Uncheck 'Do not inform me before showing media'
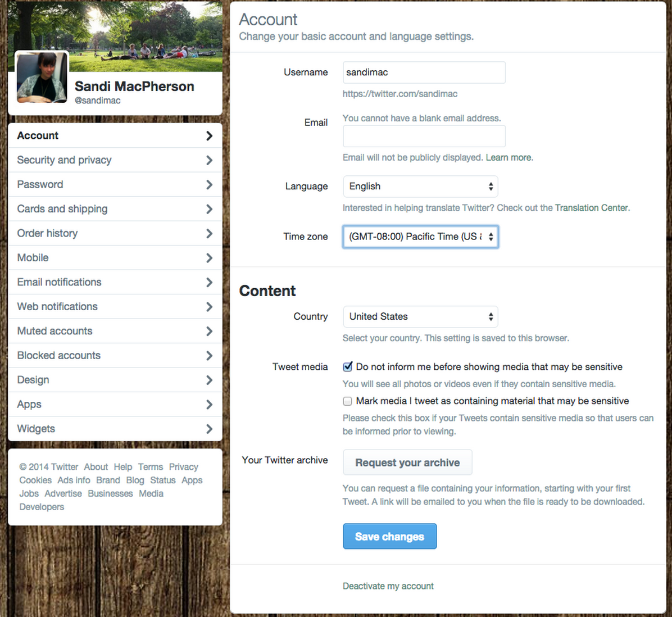 348,367
